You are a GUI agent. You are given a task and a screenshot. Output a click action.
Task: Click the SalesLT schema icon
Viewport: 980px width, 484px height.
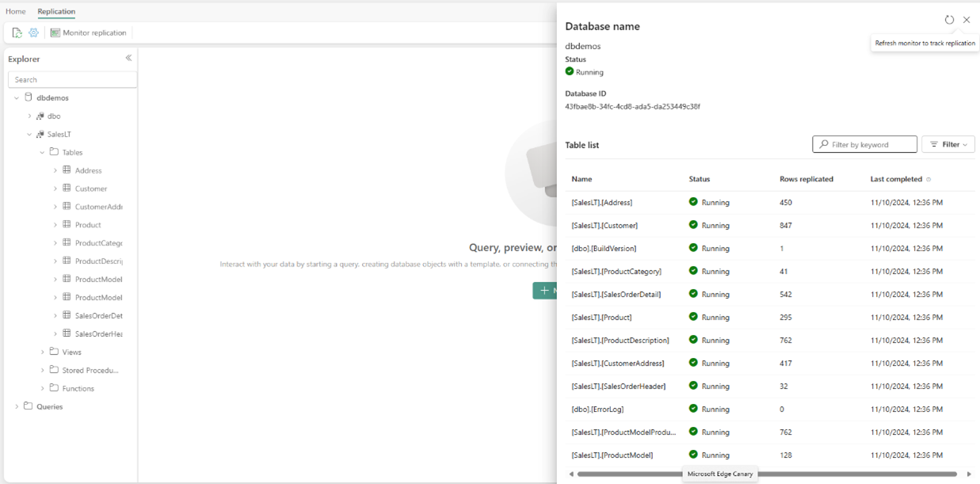coord(40,134)
